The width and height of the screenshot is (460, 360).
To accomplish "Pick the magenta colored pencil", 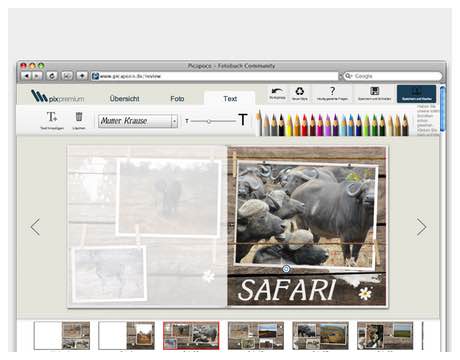I will click(320, 125).
